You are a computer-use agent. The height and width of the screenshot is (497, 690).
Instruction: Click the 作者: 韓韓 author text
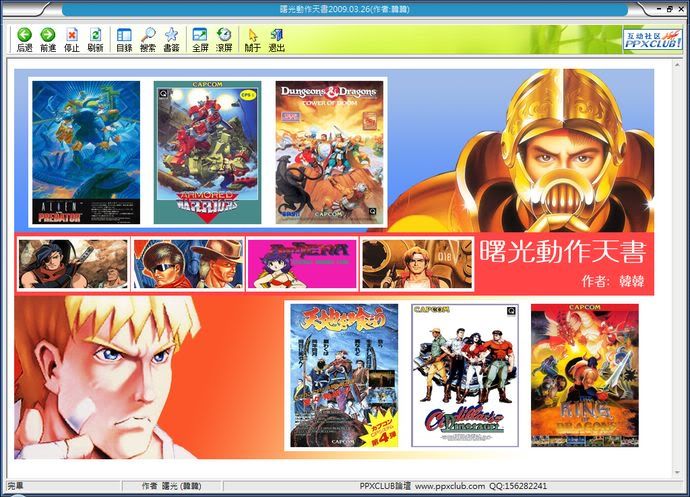[x=613, y=281]
